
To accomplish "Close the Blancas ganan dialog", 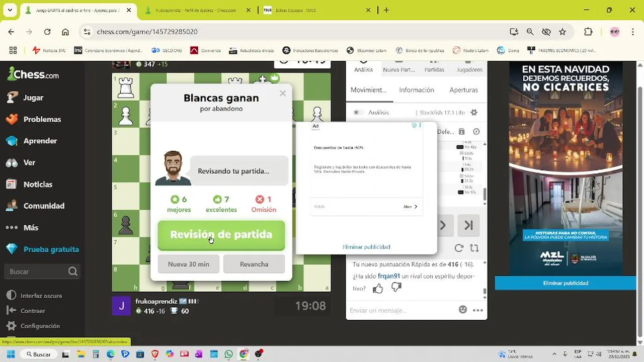I will (x=283, y=93).
